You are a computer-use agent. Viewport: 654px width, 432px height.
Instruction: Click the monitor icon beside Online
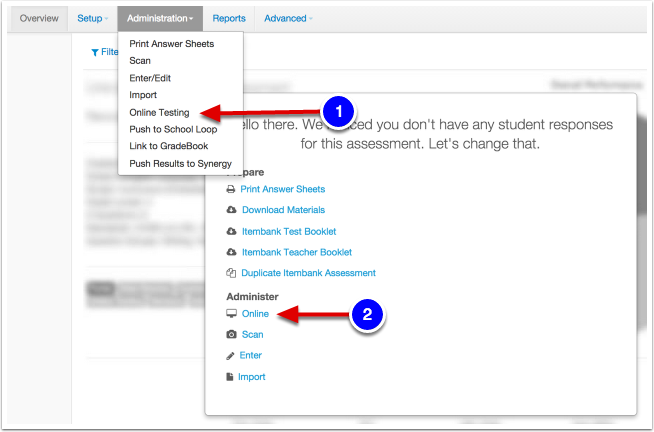(231, 314)
